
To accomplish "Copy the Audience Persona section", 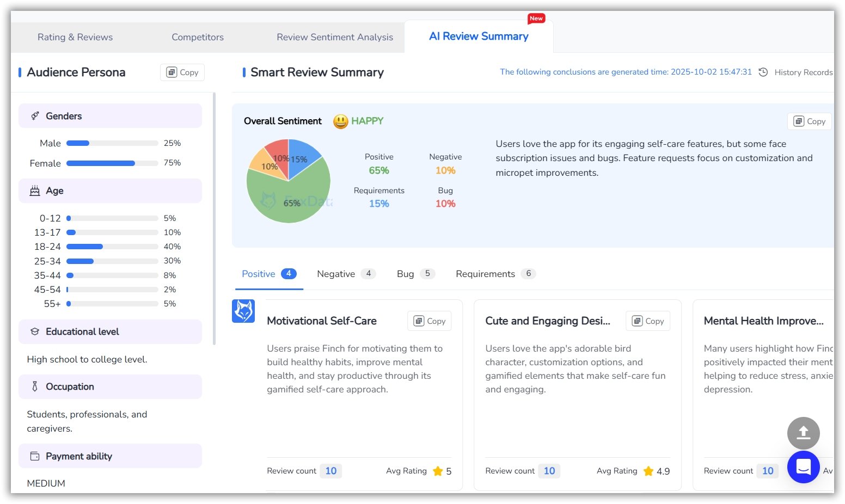I will click(x=182, y=72).
